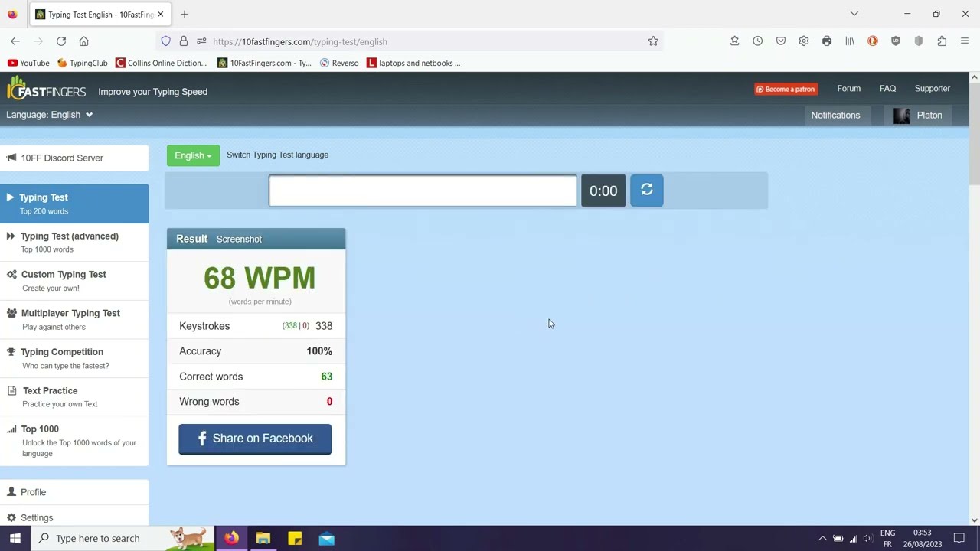Click the Windows taskbar search box

[x=122, y=538]
